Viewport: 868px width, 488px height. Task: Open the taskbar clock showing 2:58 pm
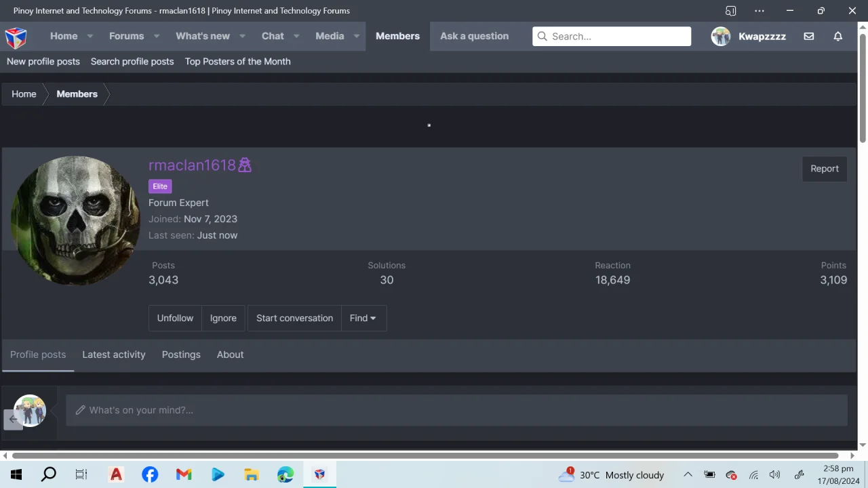pyautogui.click(x=839, y=475)
